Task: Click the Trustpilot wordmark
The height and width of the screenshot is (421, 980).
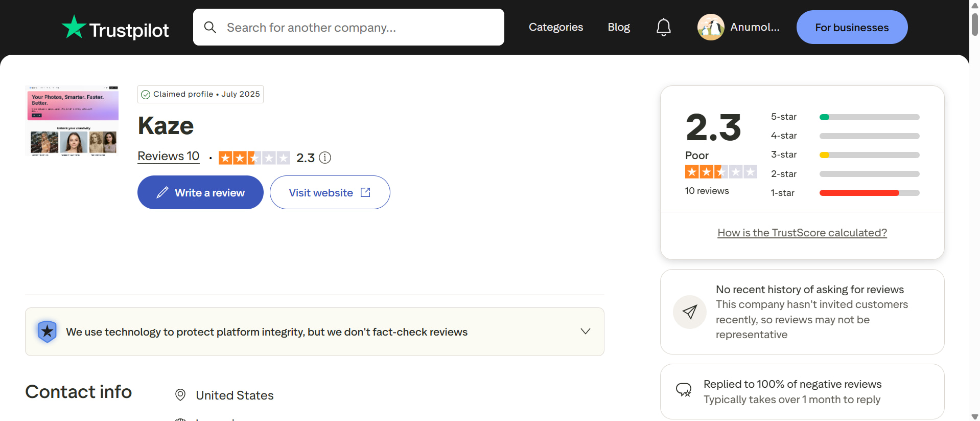Action: tap(129, 30)
